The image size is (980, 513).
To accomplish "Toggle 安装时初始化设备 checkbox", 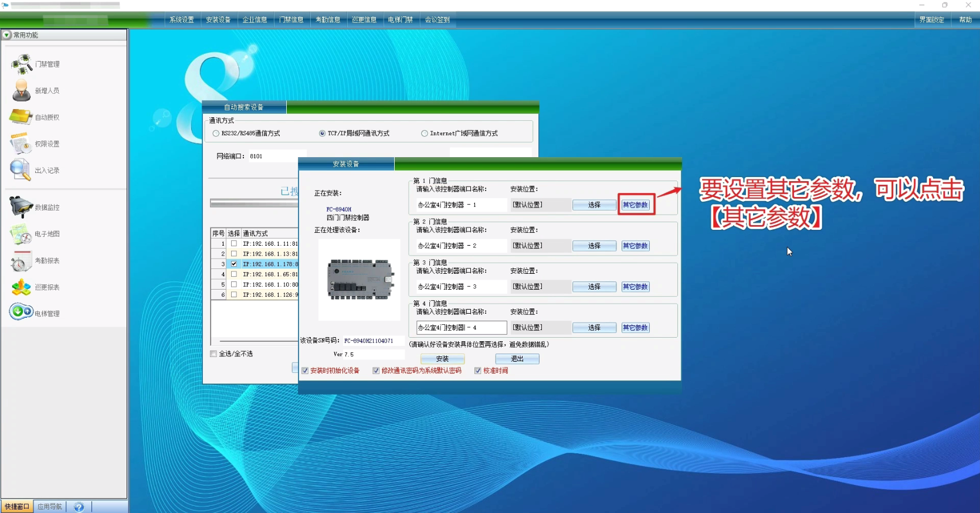I will coord(305,371).
